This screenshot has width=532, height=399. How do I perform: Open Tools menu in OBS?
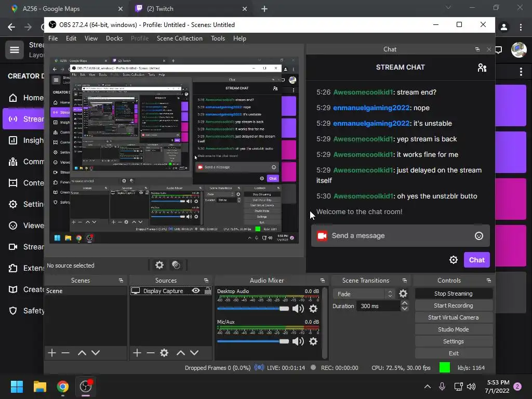[218, 38]
